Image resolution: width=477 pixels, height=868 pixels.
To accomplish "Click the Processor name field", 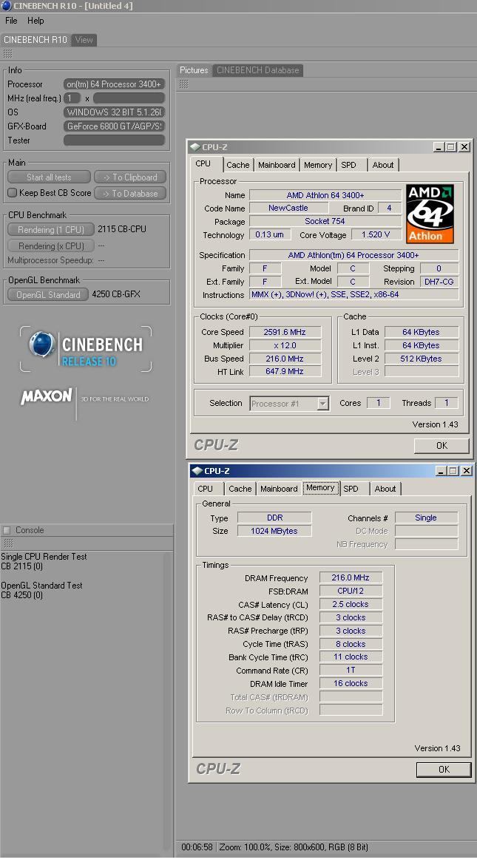I will pos(114,84).
